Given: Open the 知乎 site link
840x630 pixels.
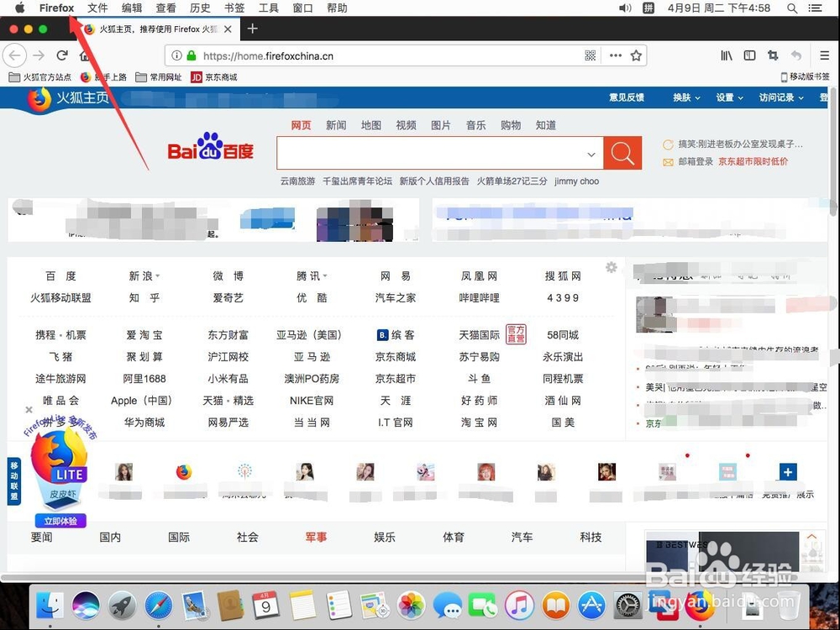Looking at the screenshot, I should (x=144, y=298).
